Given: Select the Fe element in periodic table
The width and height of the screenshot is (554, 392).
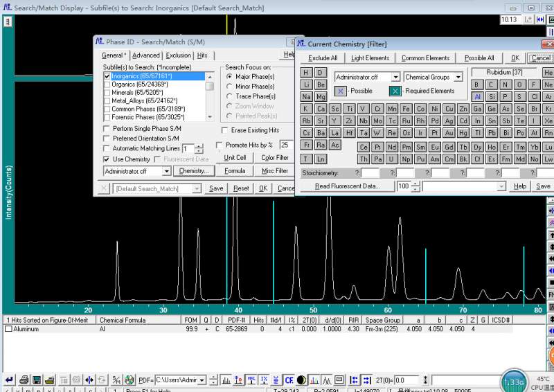Looking at the screenshot, I should pyautogui.click(x=406, y=109).
